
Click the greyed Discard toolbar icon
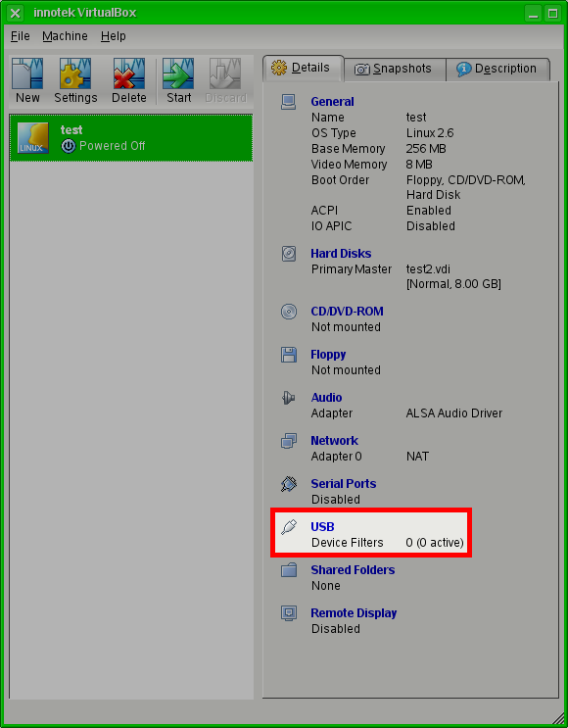tap(225, 73)
